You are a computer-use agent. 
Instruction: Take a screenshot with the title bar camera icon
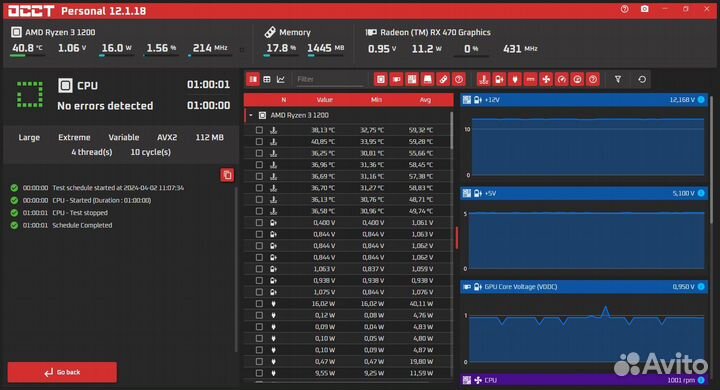click(645, 9)
